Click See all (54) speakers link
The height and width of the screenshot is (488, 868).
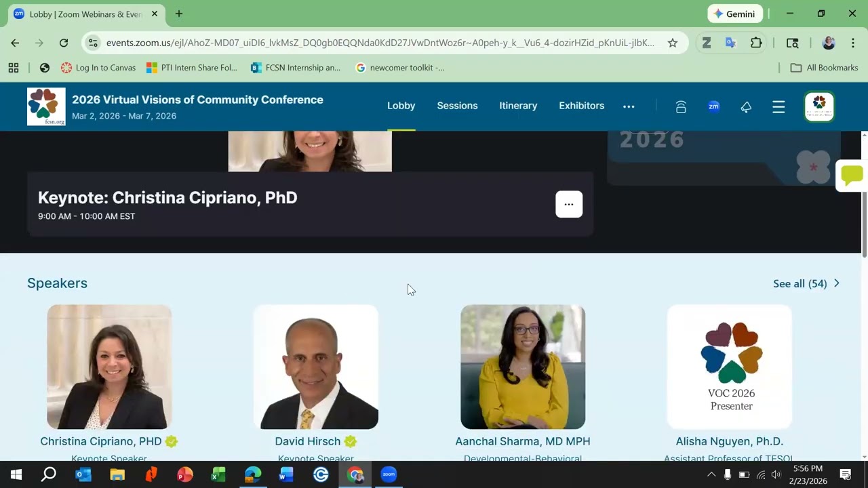806,283
